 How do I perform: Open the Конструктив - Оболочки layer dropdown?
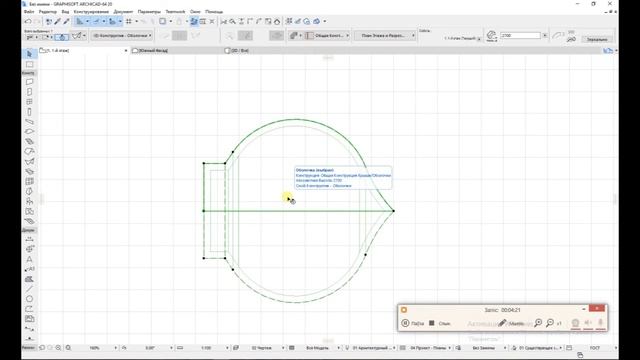(122, 36)
